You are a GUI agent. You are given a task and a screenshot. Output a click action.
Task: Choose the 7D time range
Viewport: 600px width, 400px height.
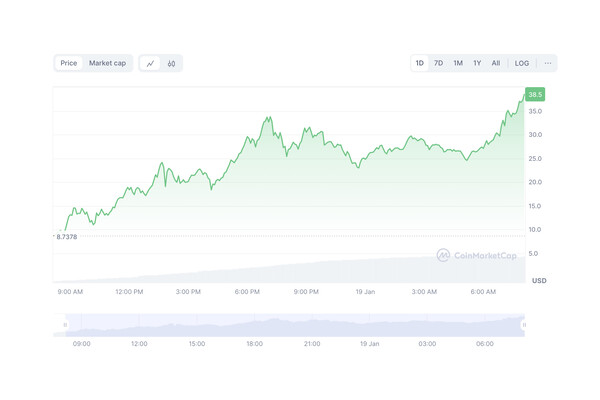[x=438, y=63]
